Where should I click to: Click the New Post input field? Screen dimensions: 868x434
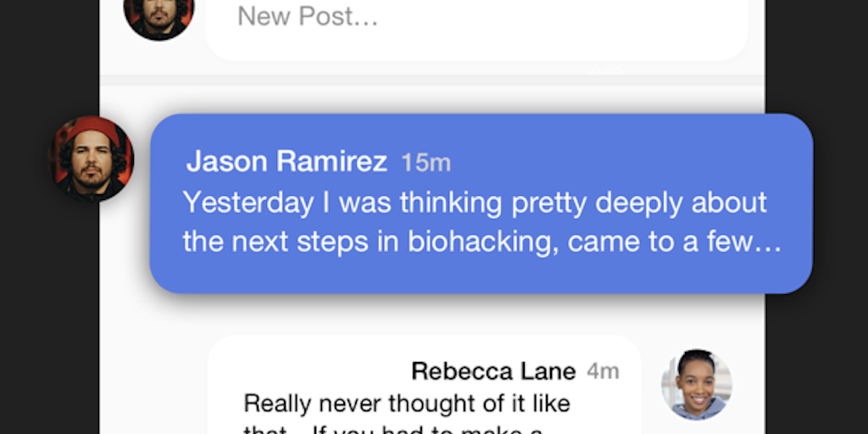click(307, 16)
